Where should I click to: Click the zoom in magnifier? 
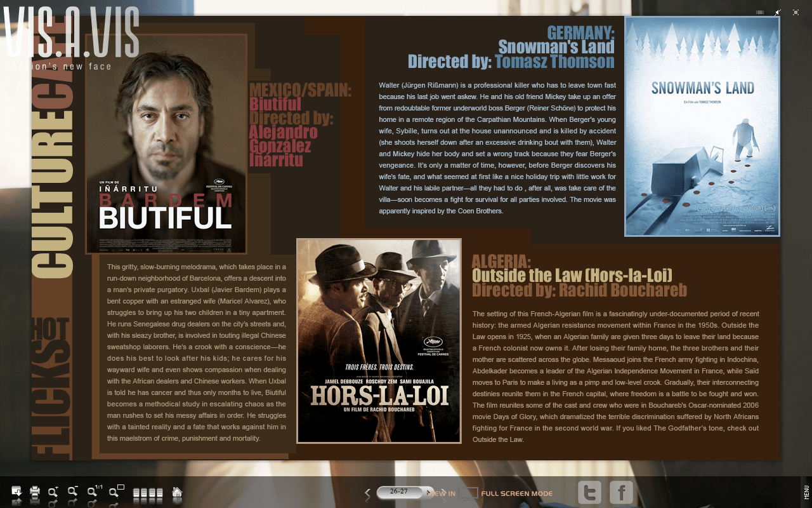pyautogui.click(x=54, y=491)
